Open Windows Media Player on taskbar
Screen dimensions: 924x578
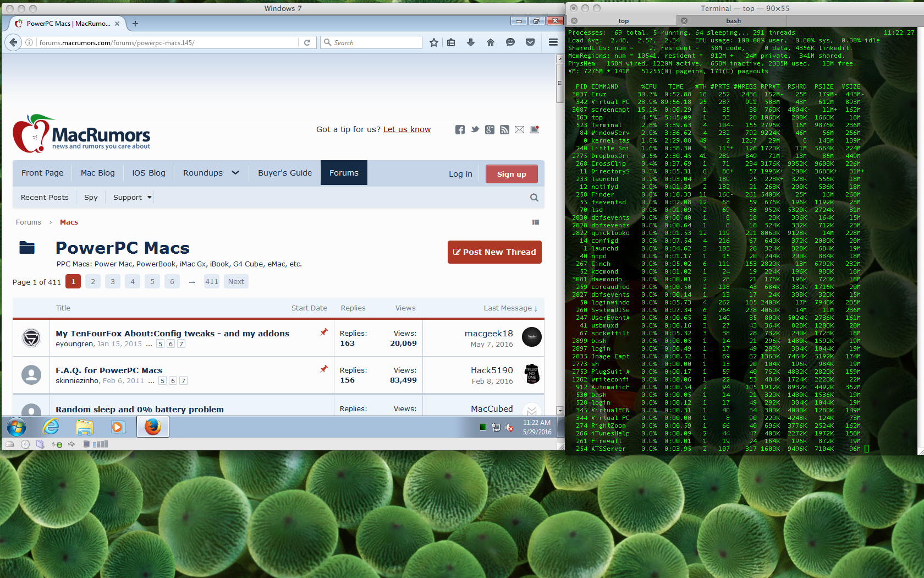(117, 427)
